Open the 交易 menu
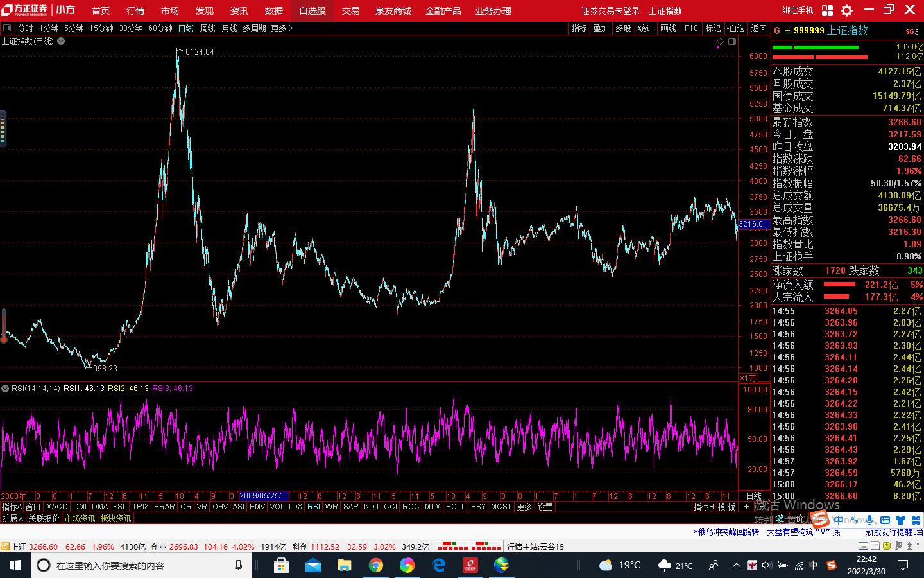This screenshot has width=924, height=578. 350,11
